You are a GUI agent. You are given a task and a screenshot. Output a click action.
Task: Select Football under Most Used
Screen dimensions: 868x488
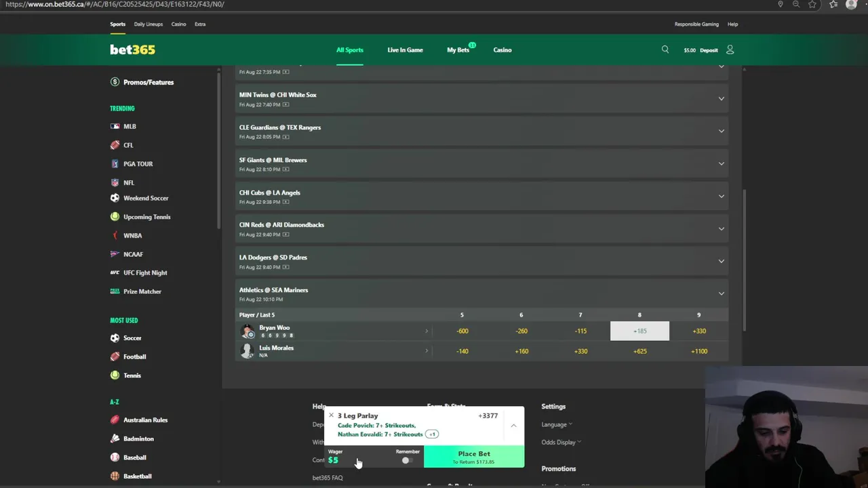click(x=134, y=357)
